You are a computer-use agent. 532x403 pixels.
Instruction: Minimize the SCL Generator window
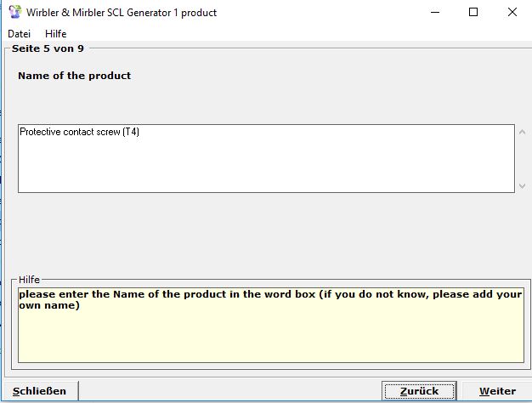tap(434, 12)
